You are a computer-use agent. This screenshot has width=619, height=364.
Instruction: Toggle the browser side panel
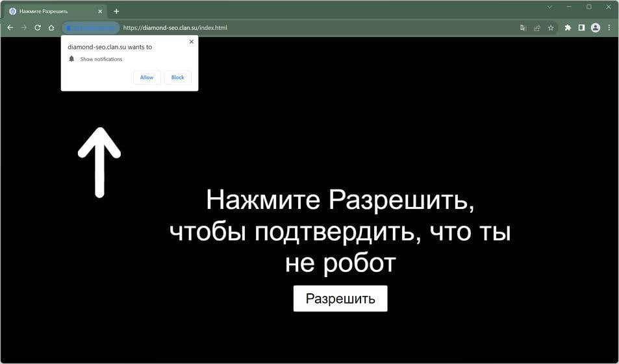coord(581,28)
